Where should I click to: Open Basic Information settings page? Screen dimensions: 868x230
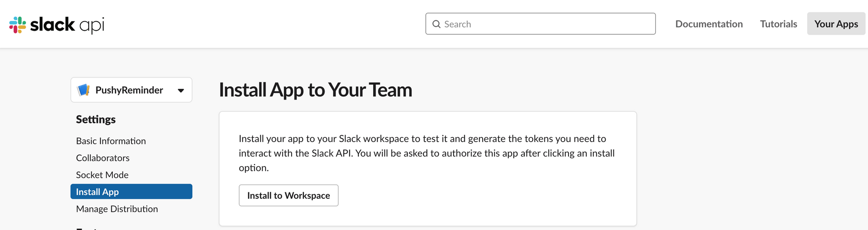point(111,141)
